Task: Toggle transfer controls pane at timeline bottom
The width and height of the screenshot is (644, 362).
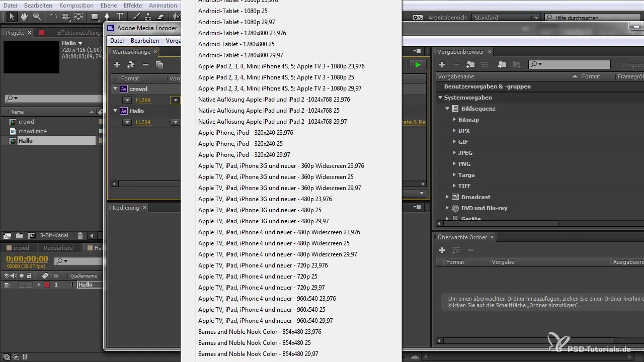Action: coord(16,357)
